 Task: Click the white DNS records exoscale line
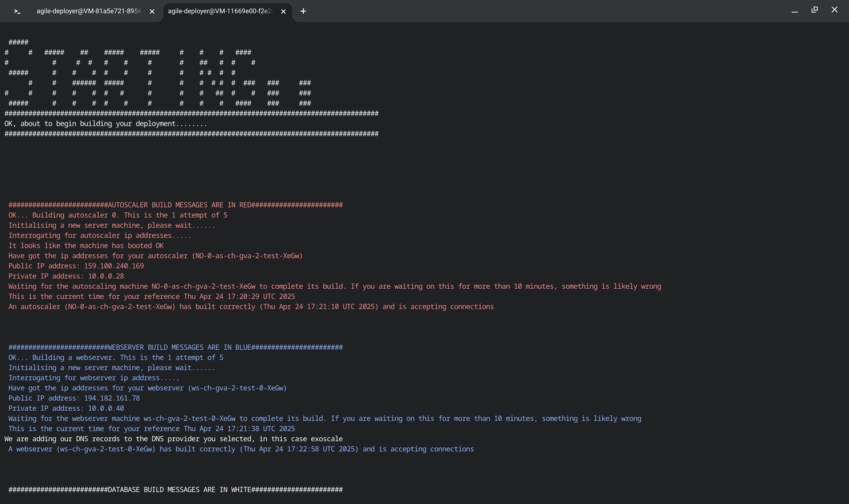[173, 439]
